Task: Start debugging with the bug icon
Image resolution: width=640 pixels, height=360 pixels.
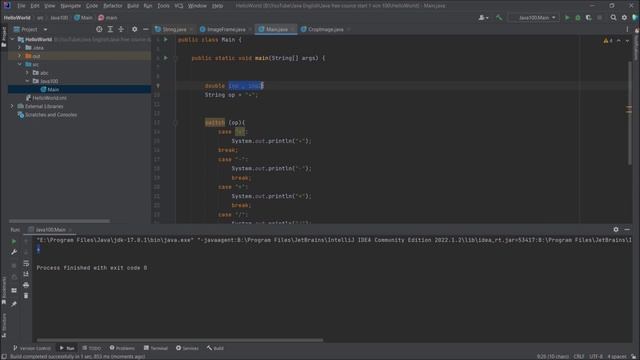Action: click(578, 18)
